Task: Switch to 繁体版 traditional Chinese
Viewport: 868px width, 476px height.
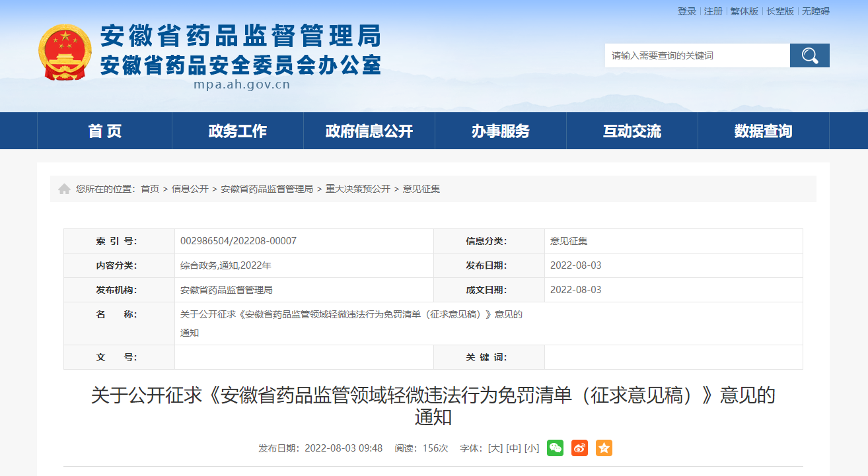Action: [744, 11]
